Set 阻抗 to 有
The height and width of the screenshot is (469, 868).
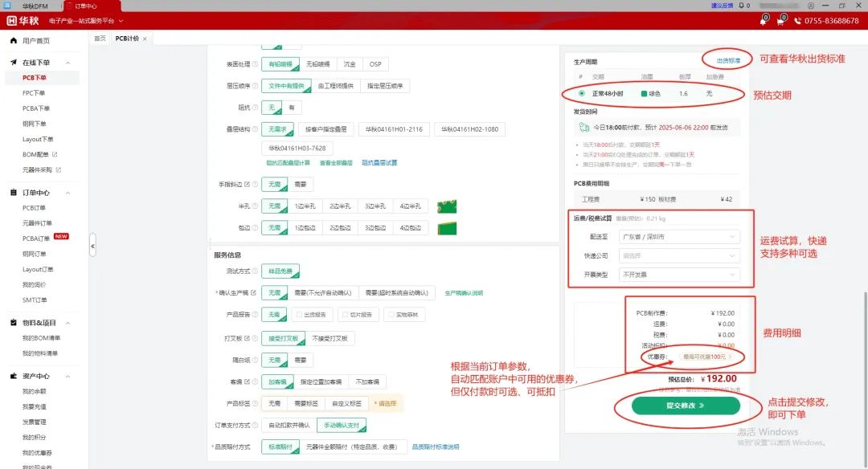tap(292, 108)
